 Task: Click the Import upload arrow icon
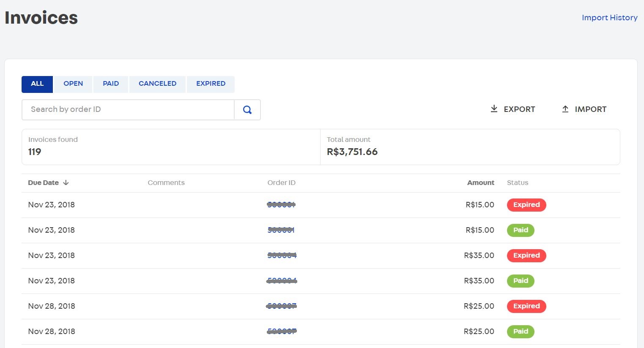[565, 109]
